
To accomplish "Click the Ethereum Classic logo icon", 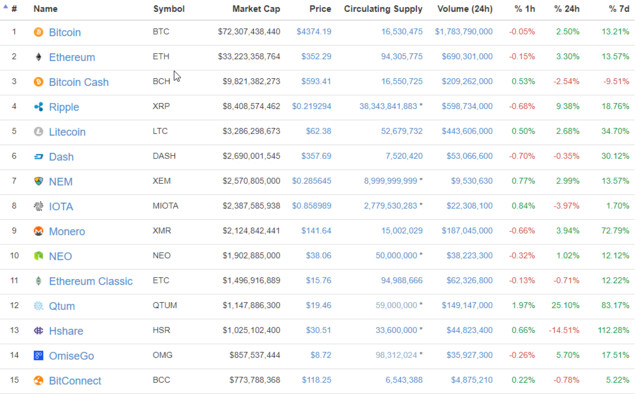I will [38, 281].
